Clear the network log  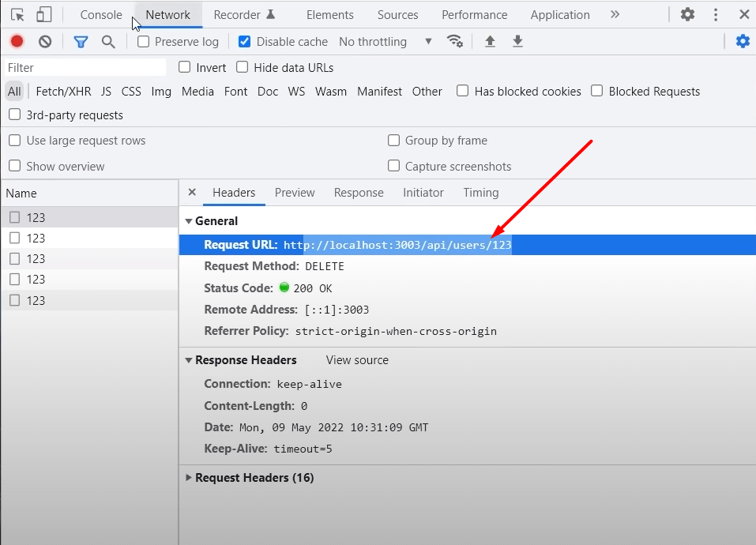point(45,42)
